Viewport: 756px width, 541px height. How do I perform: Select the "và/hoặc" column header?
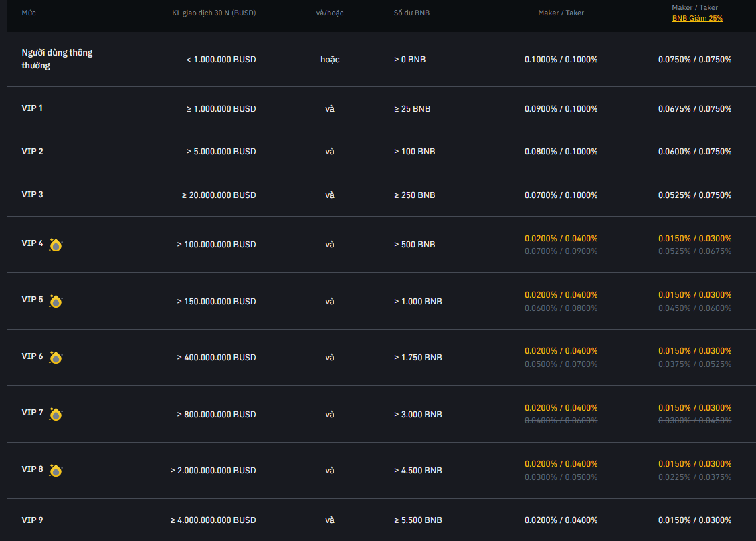330,13
